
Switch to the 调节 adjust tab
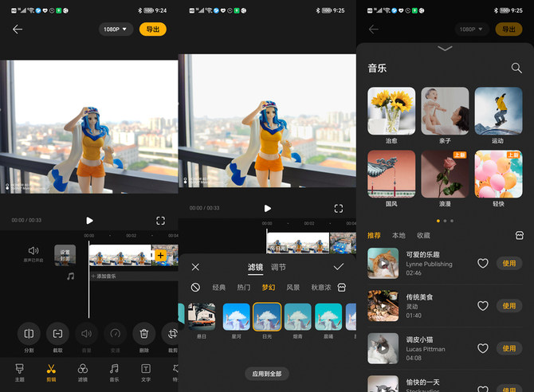tap(279, 268)
